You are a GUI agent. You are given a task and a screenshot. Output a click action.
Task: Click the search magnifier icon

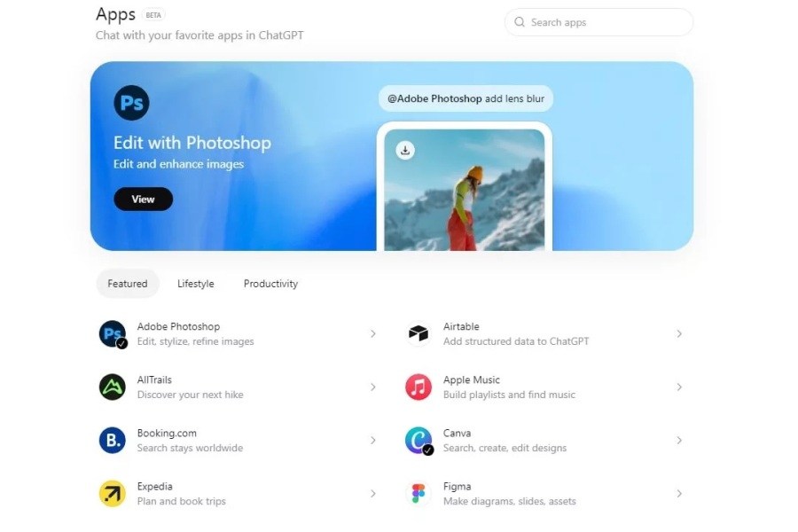coord(519,22)
